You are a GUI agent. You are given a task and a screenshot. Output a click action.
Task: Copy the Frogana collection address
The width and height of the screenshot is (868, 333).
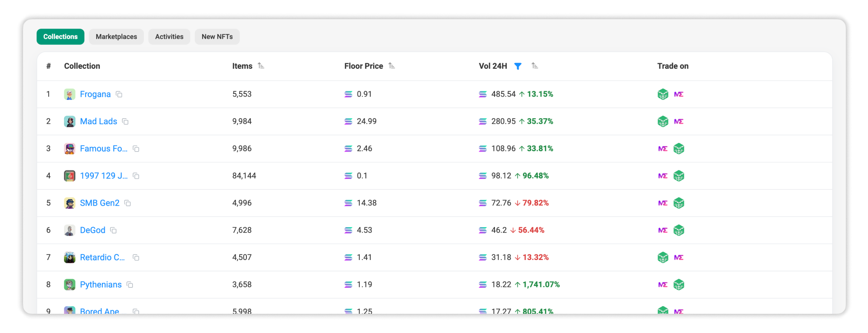pos(119,94)
